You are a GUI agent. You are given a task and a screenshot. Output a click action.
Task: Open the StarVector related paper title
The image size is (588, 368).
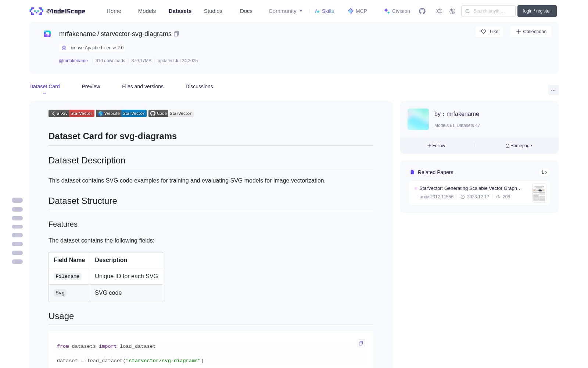pyautogui.click(x=470, y=188)
